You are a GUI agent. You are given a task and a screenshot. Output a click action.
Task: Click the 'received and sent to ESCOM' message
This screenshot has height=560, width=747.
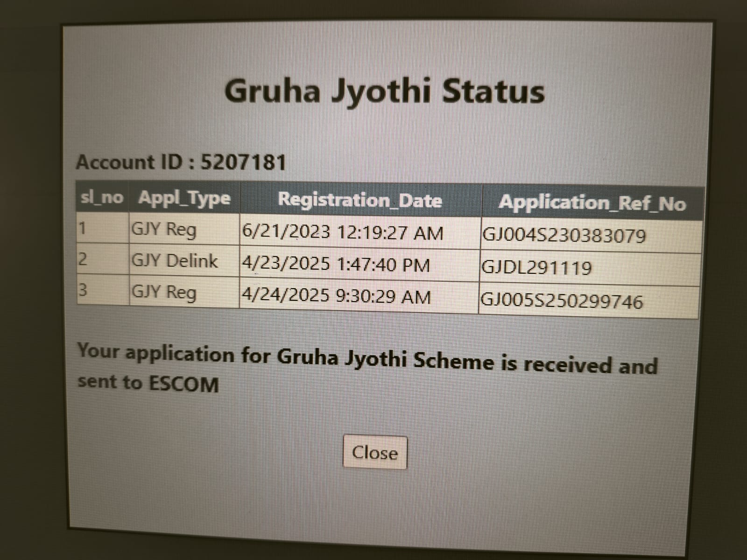367,369
